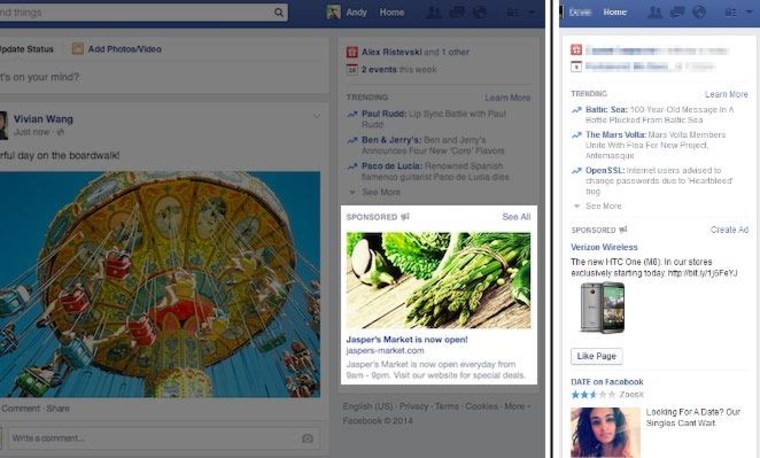760x458 pixels.
Task: Click camera icon in comment box
Action: tap(307, 439)
